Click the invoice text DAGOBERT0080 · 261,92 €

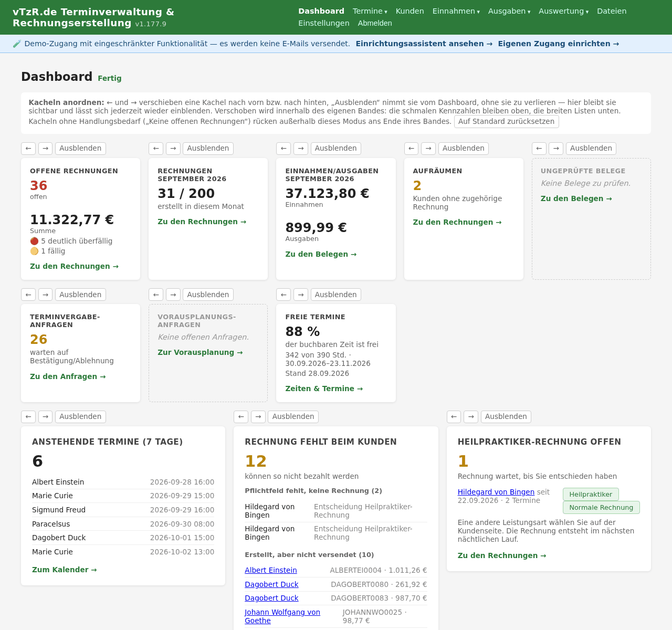[379, 584]
